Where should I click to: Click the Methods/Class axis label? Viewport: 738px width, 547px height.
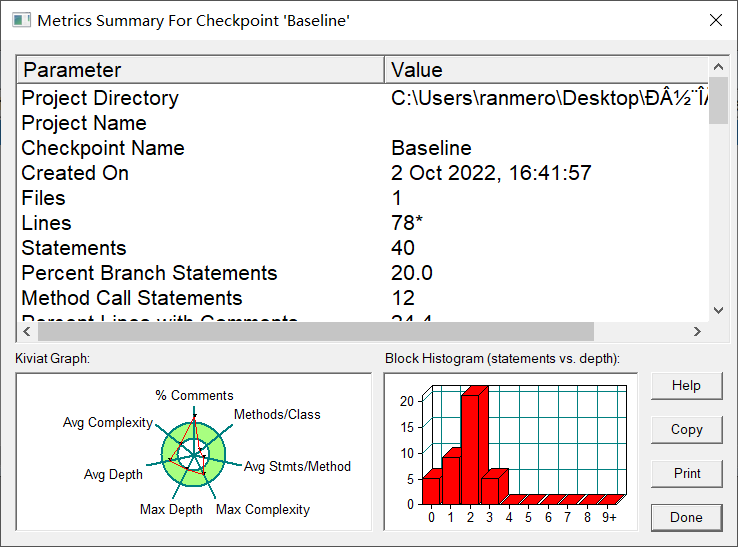pos(277,414)
